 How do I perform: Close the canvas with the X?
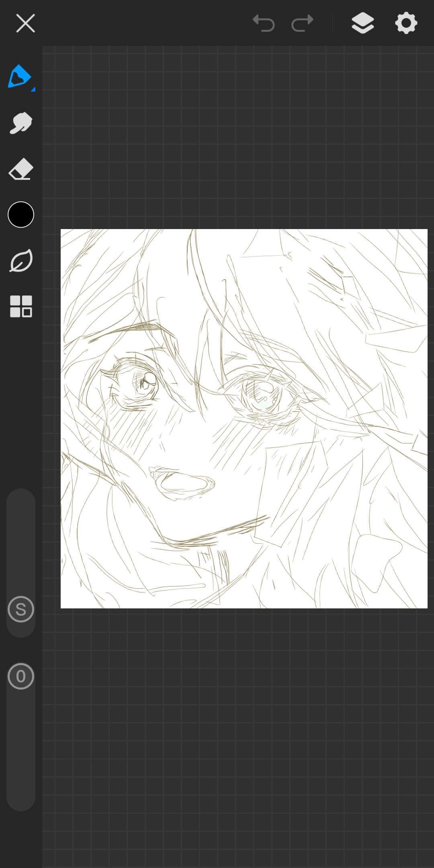25,23
